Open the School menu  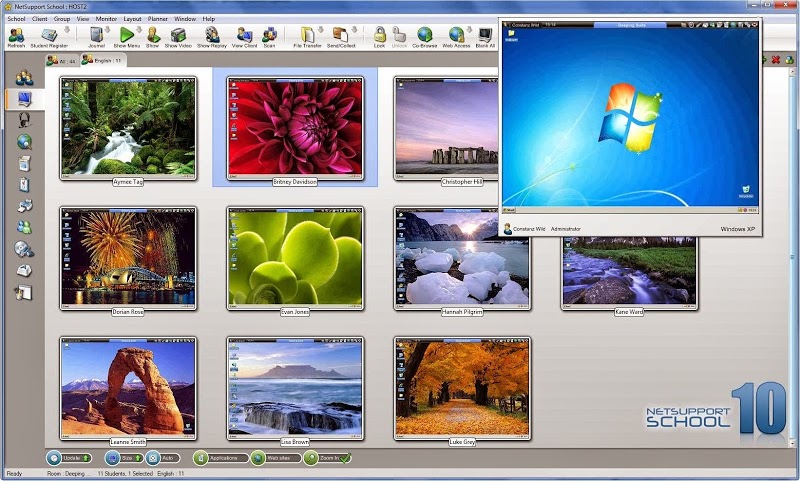point(16,19)
